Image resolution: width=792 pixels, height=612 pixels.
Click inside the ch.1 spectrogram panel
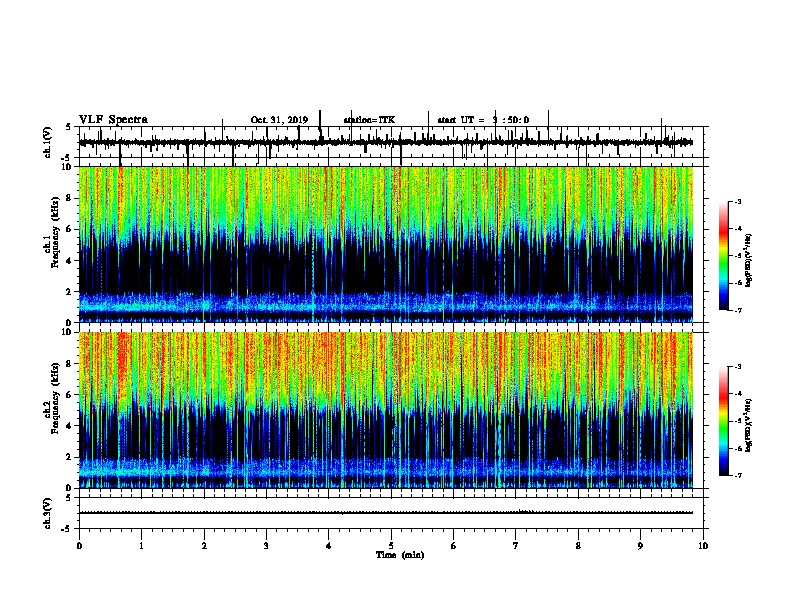[386, 244]
